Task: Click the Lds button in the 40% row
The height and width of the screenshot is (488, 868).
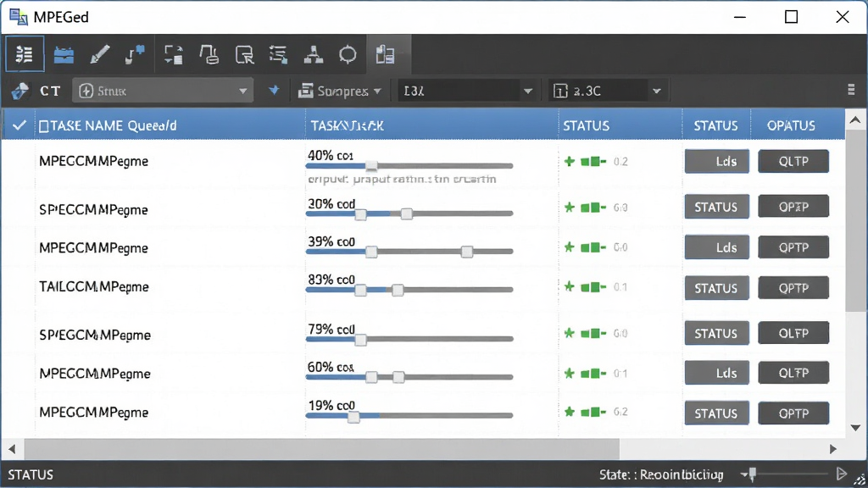Action: pos(717,162)
